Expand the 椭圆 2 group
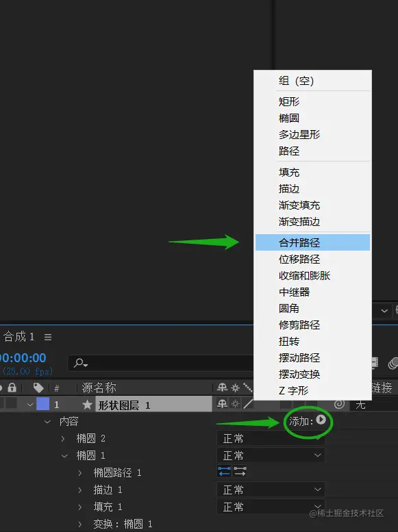Image resolution: width=398 pixels, height=532 pixels. pyautogui.click(x=63, y=439)
